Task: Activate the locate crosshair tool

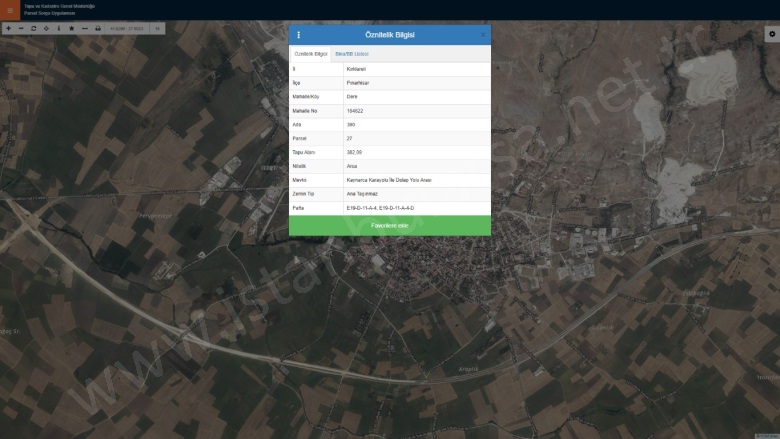Action: coord(46,29)
